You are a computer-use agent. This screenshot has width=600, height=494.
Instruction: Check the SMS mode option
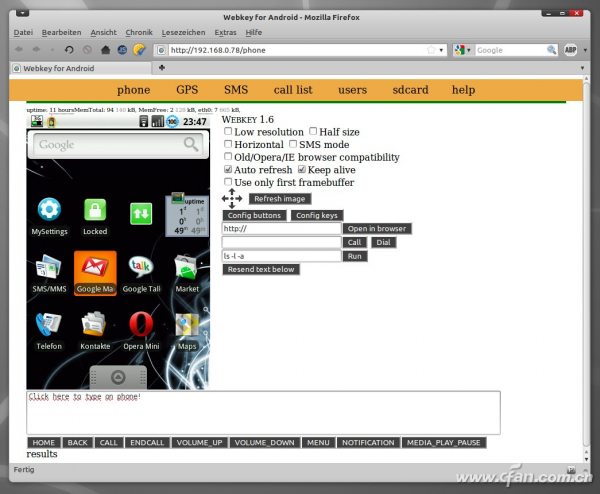[293, 144]
